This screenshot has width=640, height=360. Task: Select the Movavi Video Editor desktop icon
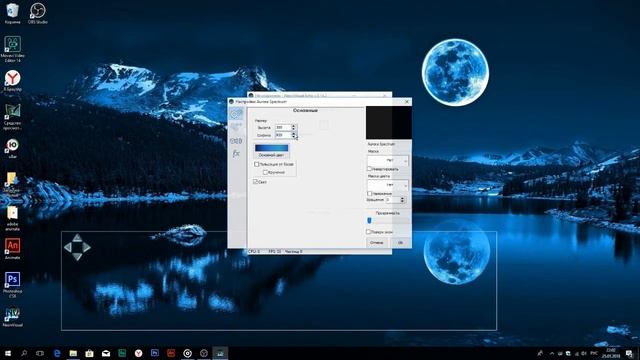(12, 49)
